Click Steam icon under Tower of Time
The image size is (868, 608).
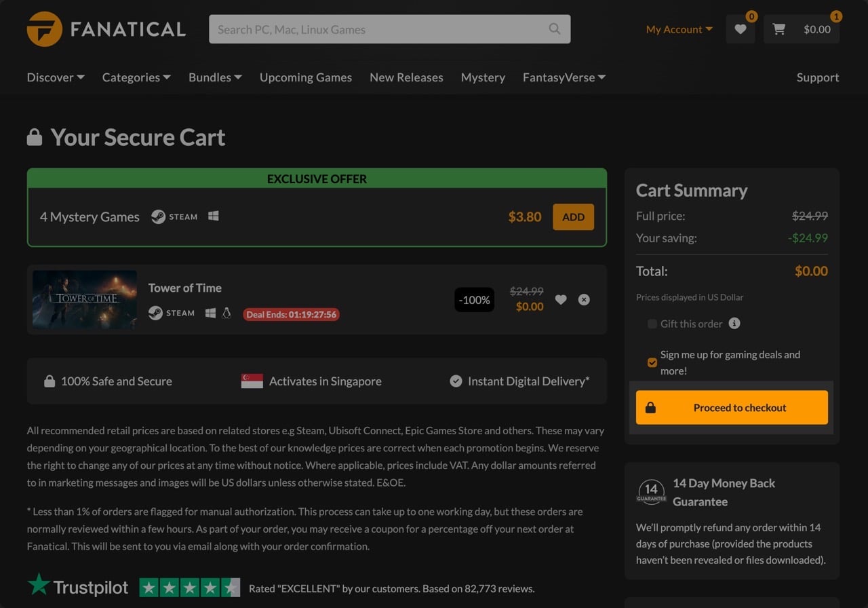[x=155, y=313]
